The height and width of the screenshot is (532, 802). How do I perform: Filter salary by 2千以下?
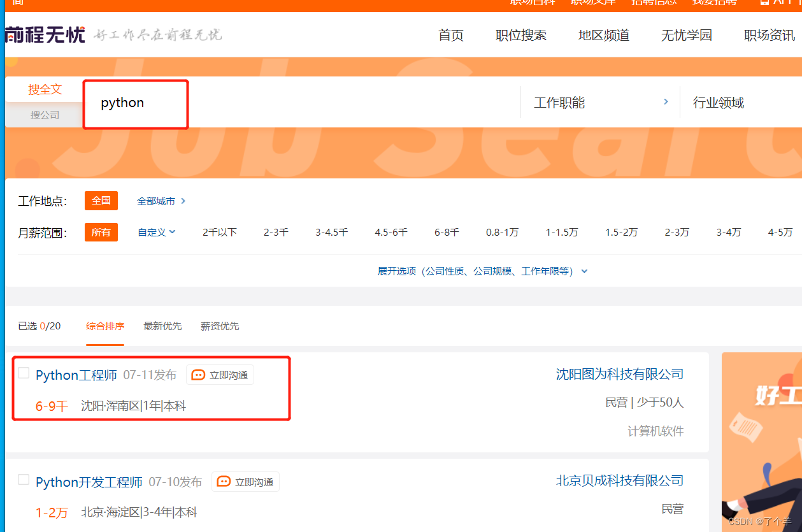pyautogui.click(x=220, y=233)
